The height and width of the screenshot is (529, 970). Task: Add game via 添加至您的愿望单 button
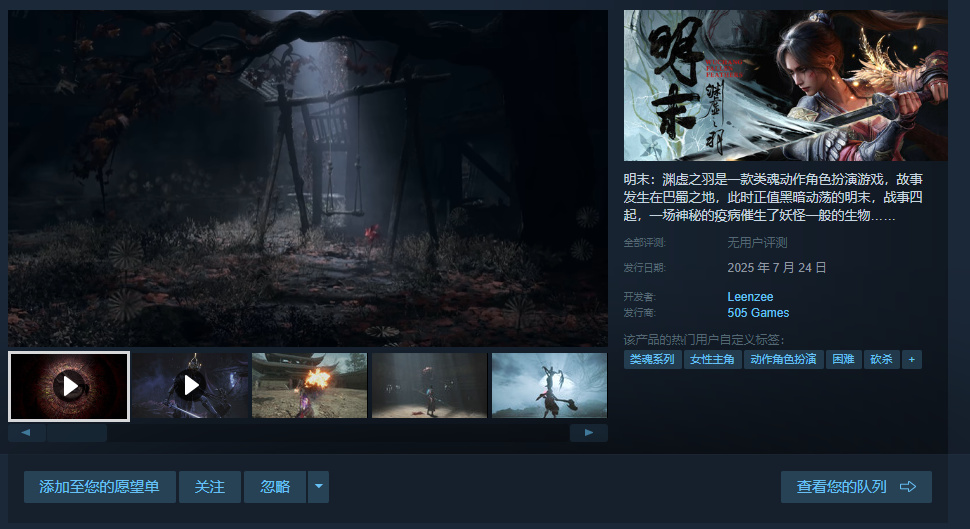click(100, 487)
